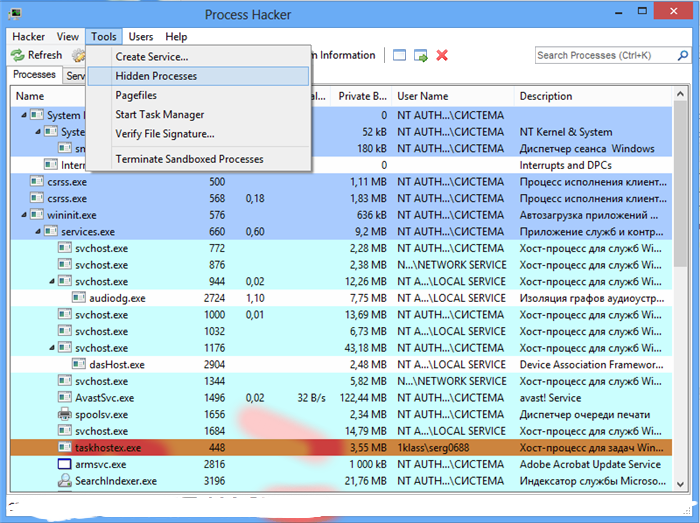The image size is (700, 523).
Task: Click the icon of svchost.exe PID 1344
Action: 65,381
